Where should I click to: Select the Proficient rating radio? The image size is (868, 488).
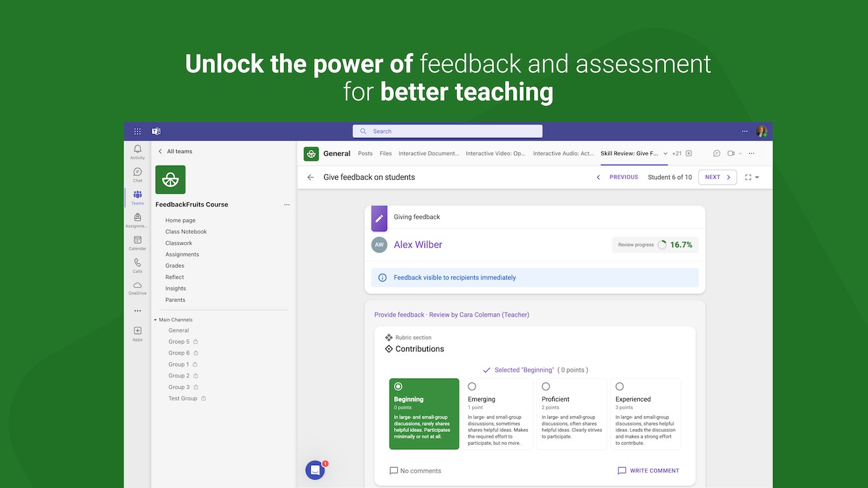point(546,386)
